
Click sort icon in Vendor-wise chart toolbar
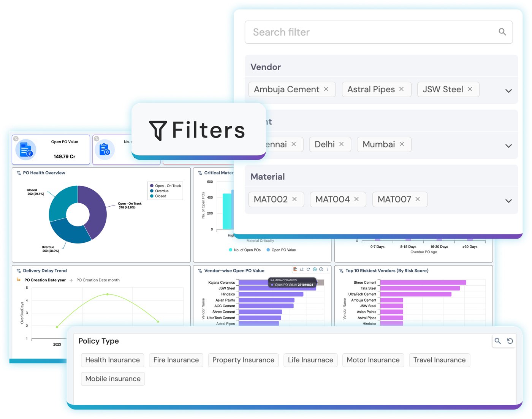click(301, 269)
